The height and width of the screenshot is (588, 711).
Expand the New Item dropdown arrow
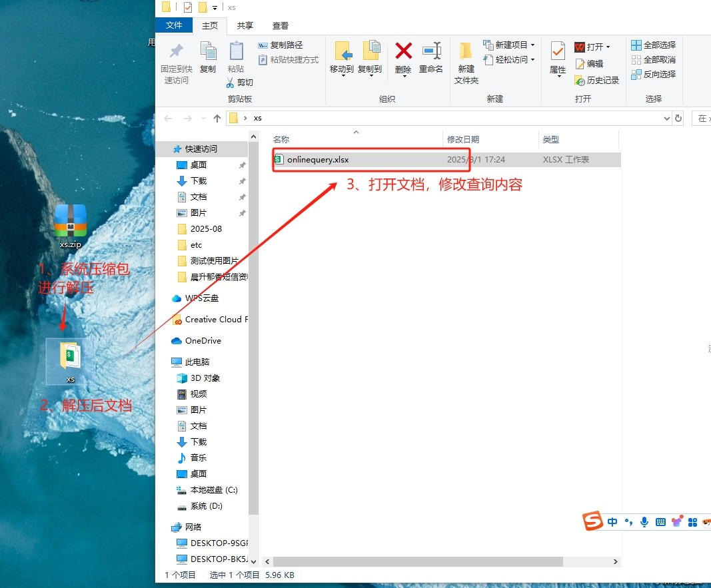[x=533, y=45]
